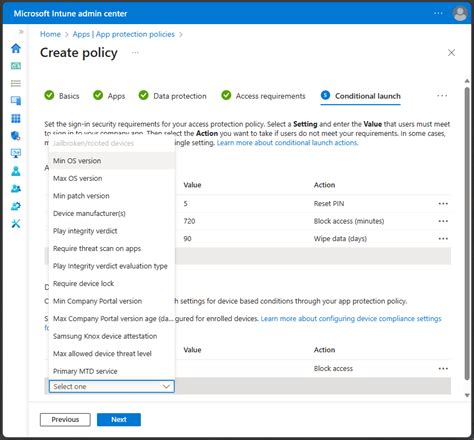
Task: Click the Previous button
Action: click(x=65, y=420)
